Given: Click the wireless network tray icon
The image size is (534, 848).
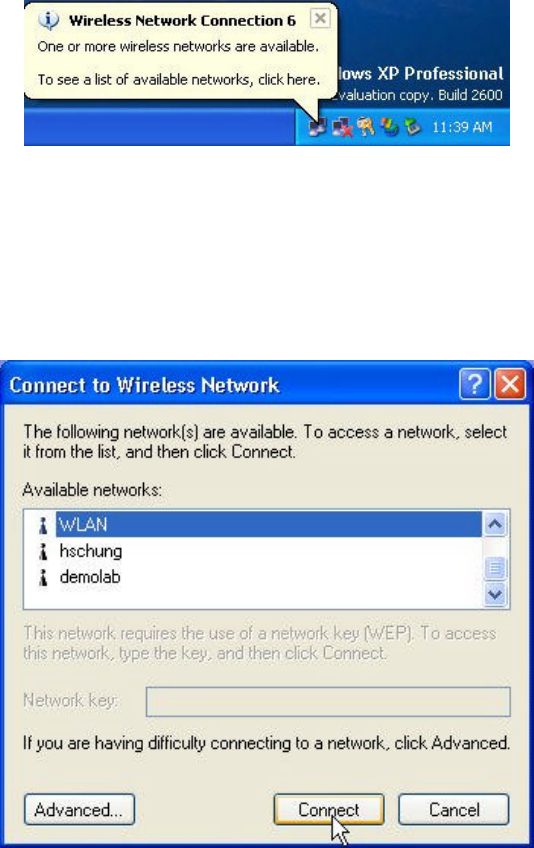Looking at the screenshot, I should (x=318, y=128).
